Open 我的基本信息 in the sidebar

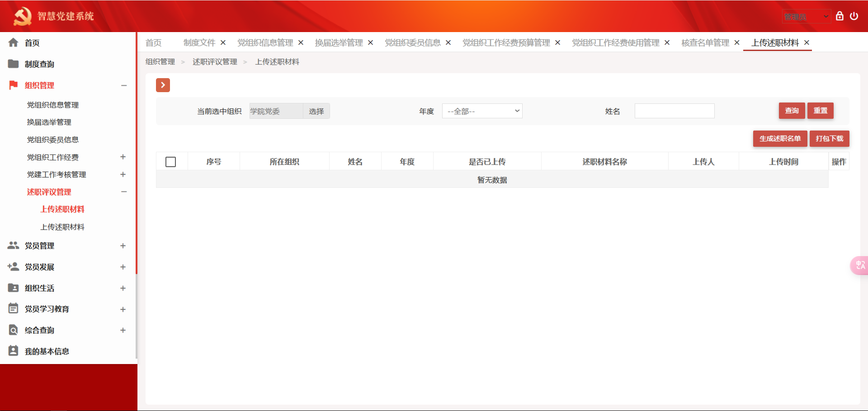coord(47,351)
